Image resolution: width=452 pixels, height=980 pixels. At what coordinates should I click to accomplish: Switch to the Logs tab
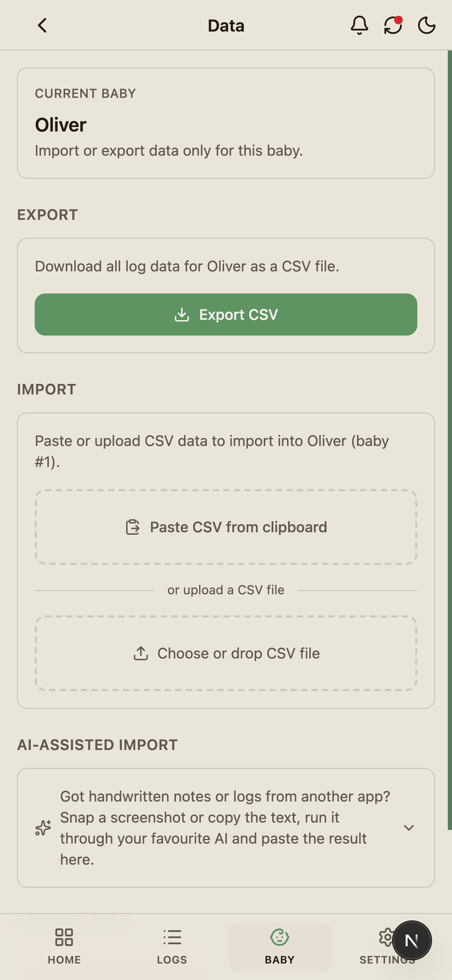172,946
